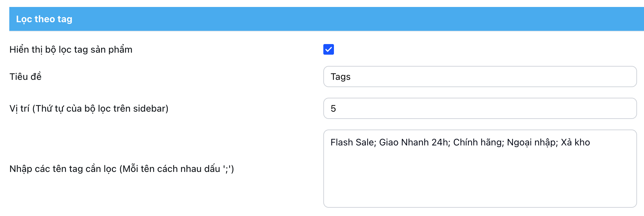Click the number 5 in the position field
This screenshot has height=216, width=644.
coord(333,109)
